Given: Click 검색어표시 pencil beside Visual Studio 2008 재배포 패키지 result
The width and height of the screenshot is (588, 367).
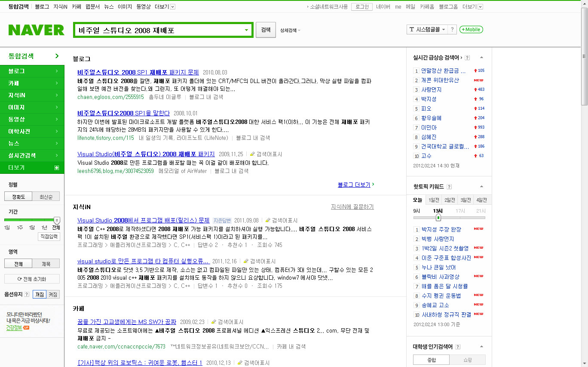Looking at the screenshot, I should pos(266,154).
